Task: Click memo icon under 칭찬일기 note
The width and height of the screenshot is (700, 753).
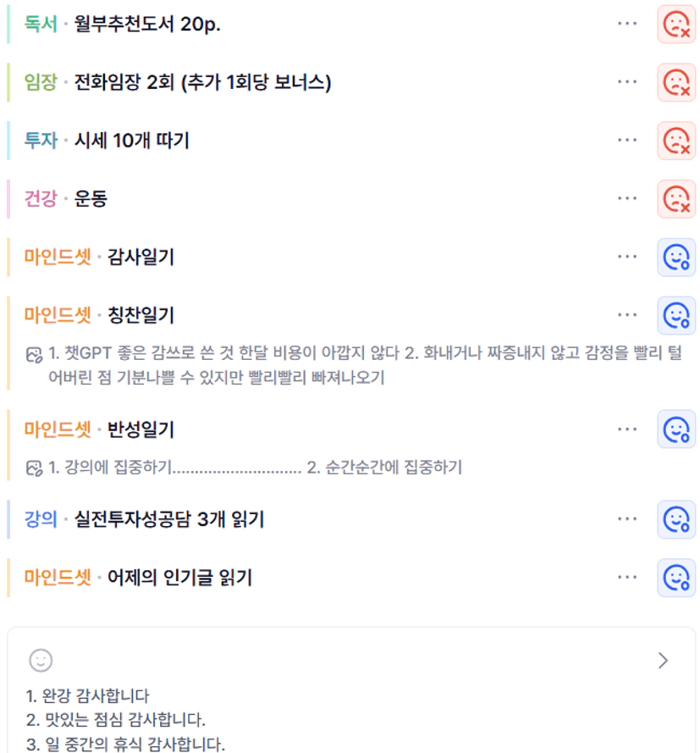Action: click(x=34, y=354)
